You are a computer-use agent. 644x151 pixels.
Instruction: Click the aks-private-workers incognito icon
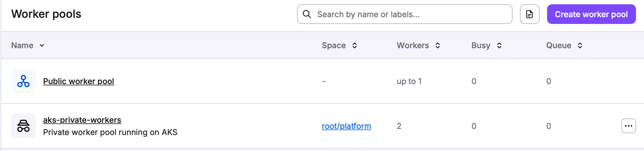(x=23, y=126)
